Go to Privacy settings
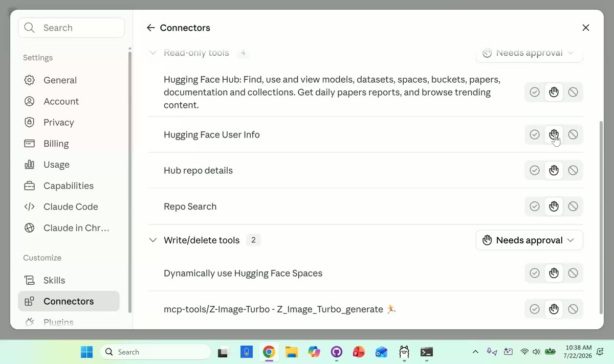 click(69, 122)
